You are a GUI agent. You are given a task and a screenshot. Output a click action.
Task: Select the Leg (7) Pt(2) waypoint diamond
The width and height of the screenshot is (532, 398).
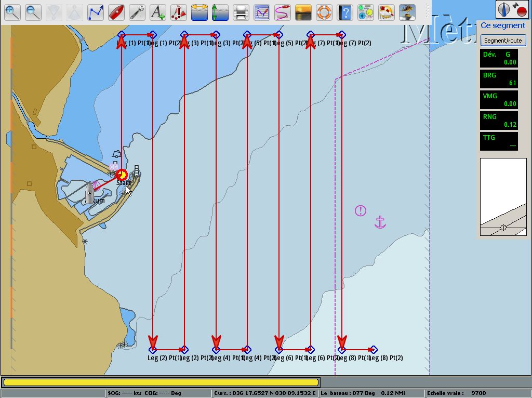click(x=342, y=35)
